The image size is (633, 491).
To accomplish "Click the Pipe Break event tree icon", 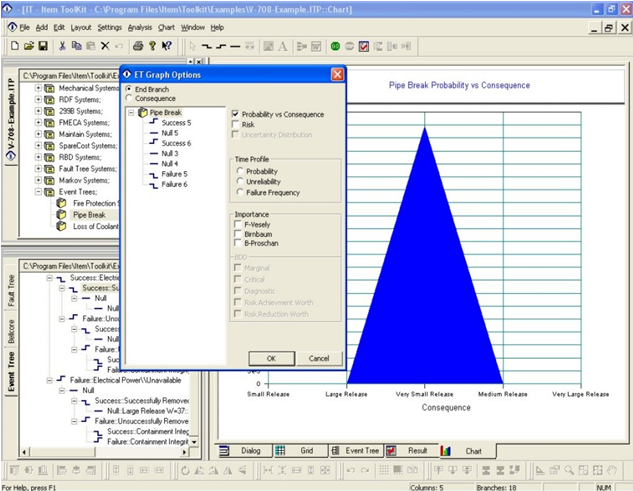I will click(63, 214).
